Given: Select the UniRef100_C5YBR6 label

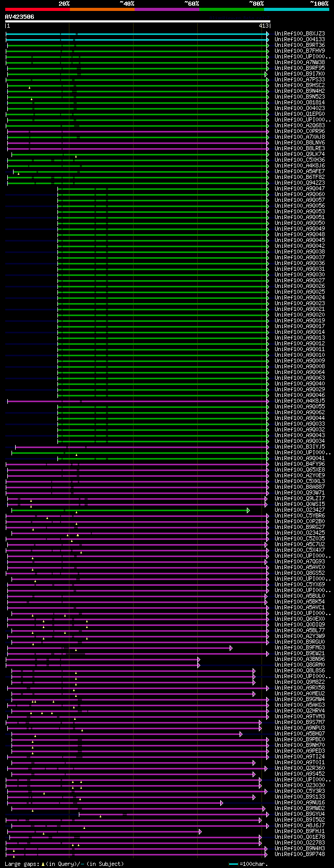Looking at the screenshot, I should tap(300, 515).
